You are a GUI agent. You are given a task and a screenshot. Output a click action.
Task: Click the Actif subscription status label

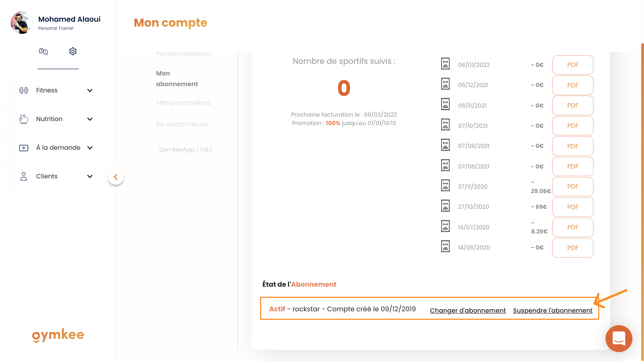point(277,309)
